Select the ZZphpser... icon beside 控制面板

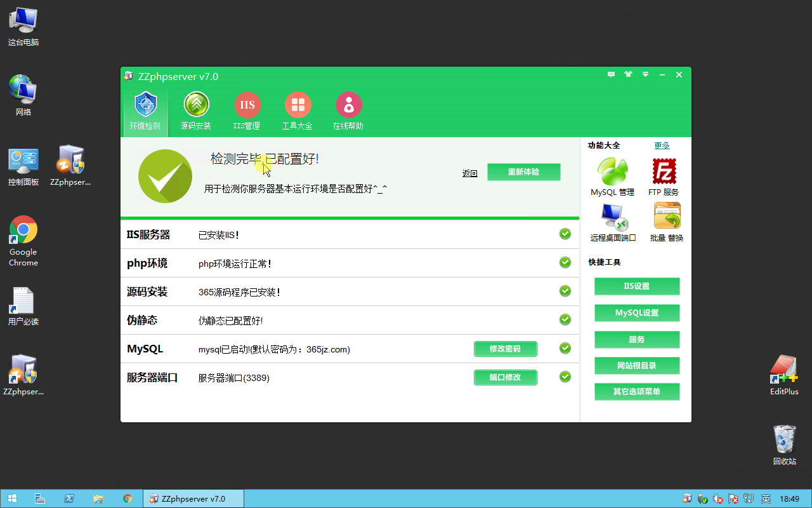point(70,166)
